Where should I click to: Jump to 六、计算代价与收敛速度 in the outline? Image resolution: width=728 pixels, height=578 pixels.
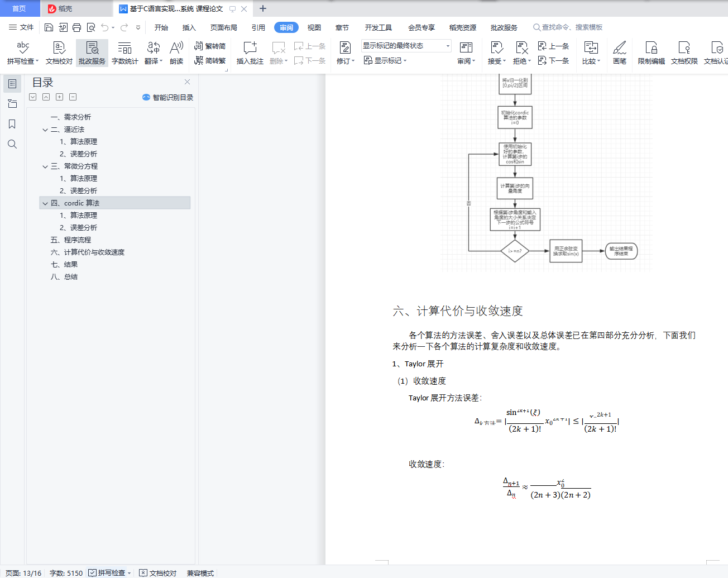click(x=88, y=252)
